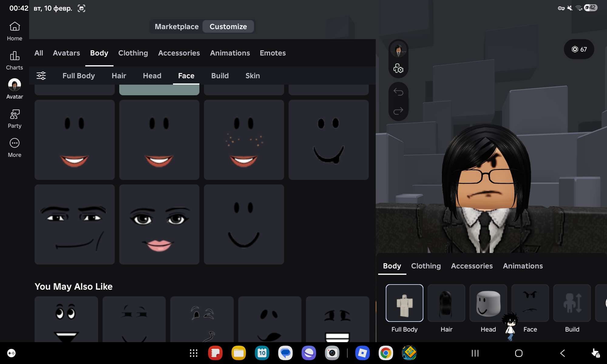
Task: Switch to the Skin sub-tab
Action: click(253, 76)
